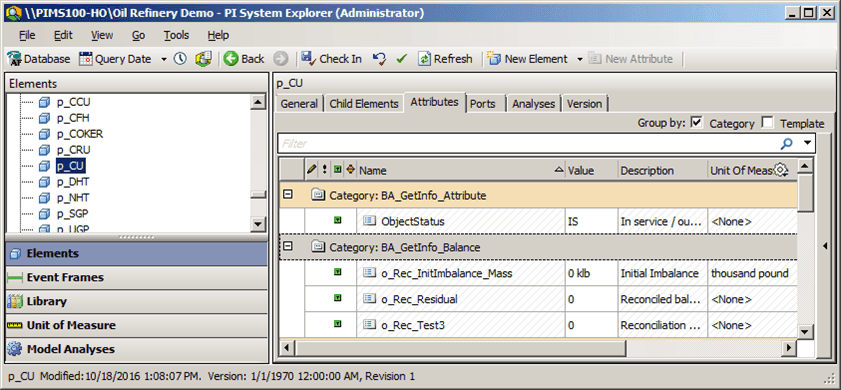Click the ObjectStatus attribute icon
This screenshot has width=841, height=390.
point(370,220)
